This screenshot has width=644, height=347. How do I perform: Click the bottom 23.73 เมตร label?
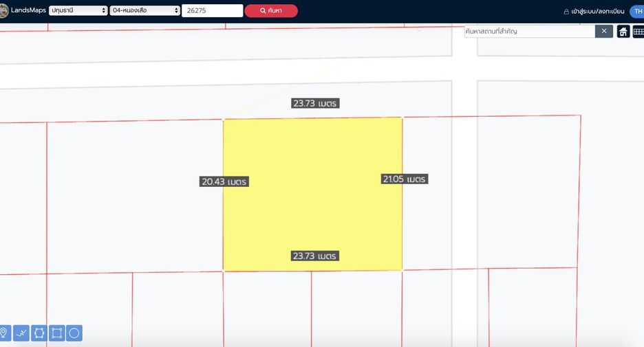tap(315, 256)
